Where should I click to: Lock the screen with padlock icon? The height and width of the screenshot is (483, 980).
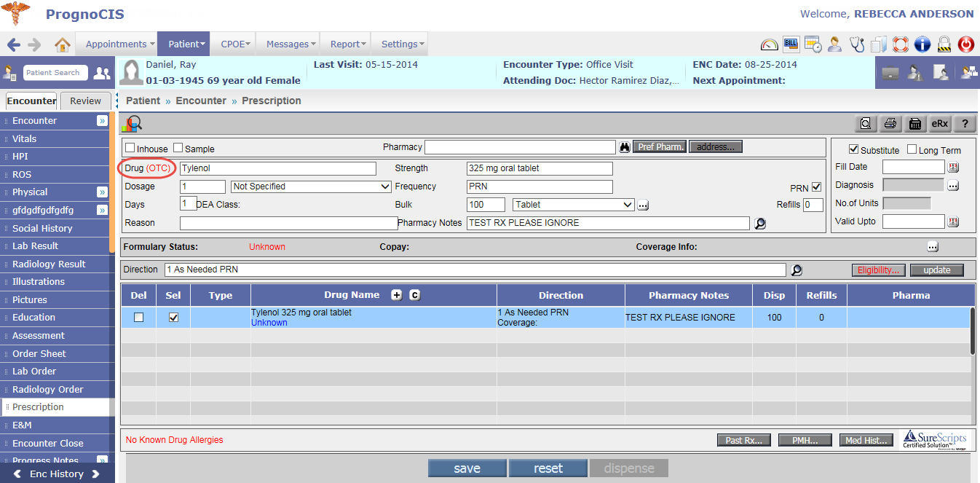[944, 44]
